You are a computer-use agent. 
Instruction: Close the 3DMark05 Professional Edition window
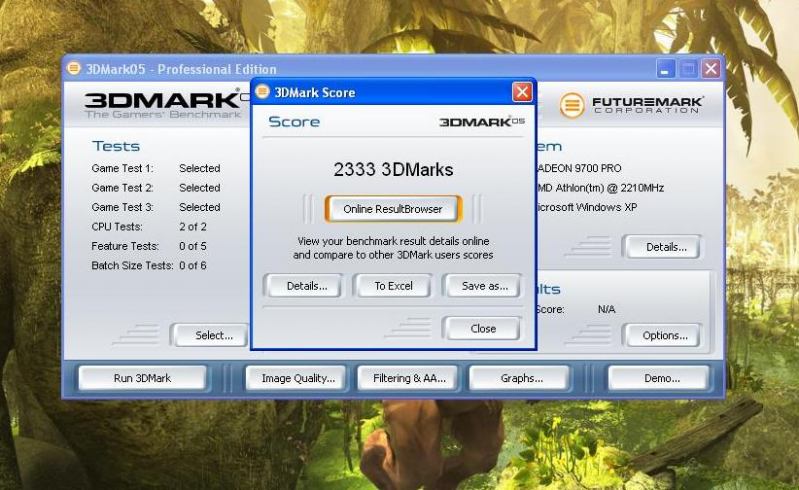pyautogui.click(x=711, y=68)
